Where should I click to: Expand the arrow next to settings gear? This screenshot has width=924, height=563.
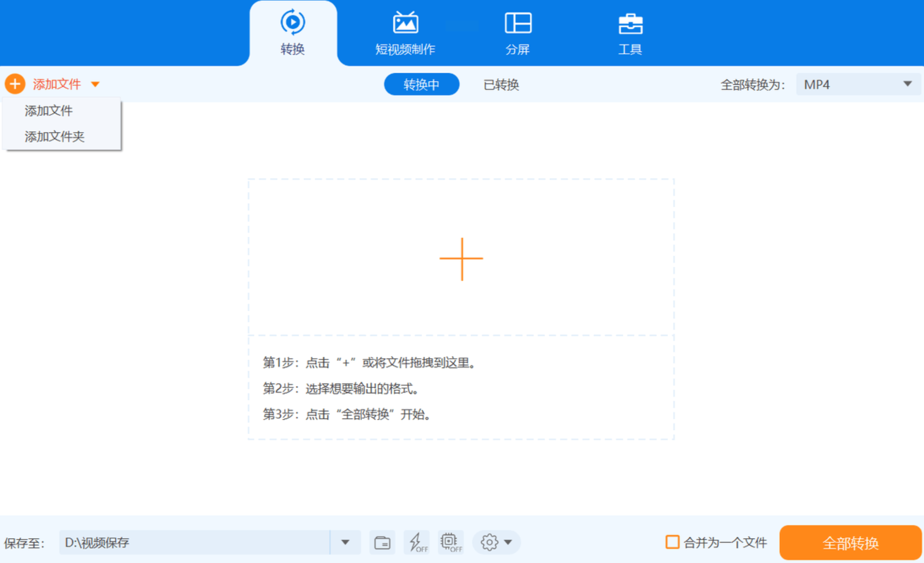(x=508, y=542)
